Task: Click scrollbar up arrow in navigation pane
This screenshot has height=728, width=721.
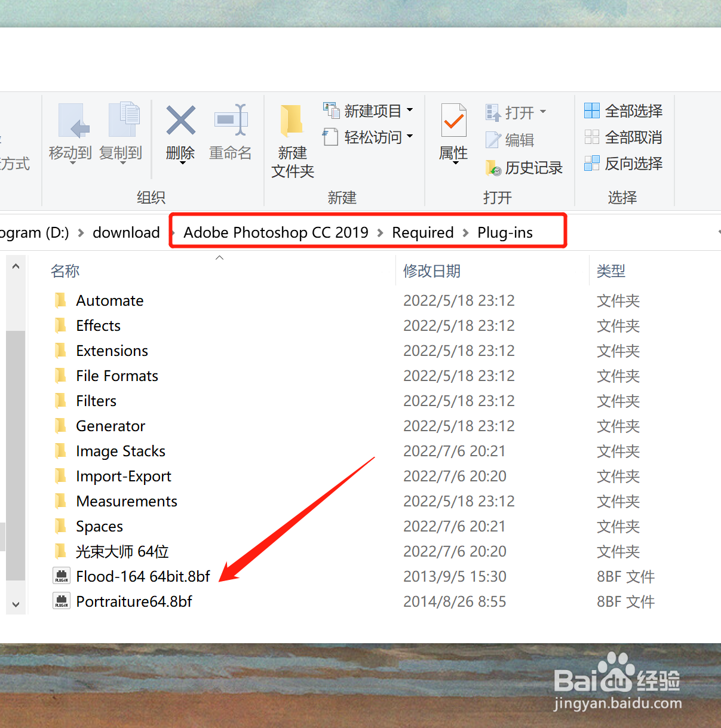Action: coord(16,266)
